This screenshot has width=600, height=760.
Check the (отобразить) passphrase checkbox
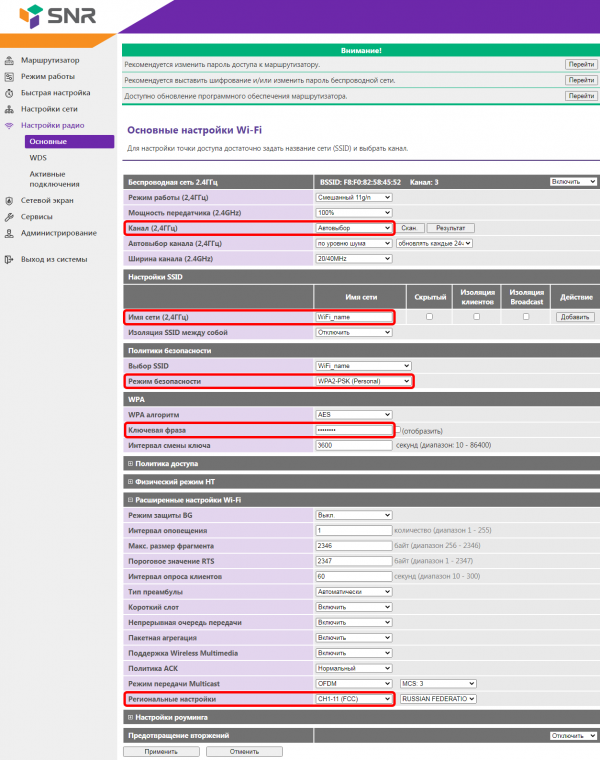tap(398, 429)
